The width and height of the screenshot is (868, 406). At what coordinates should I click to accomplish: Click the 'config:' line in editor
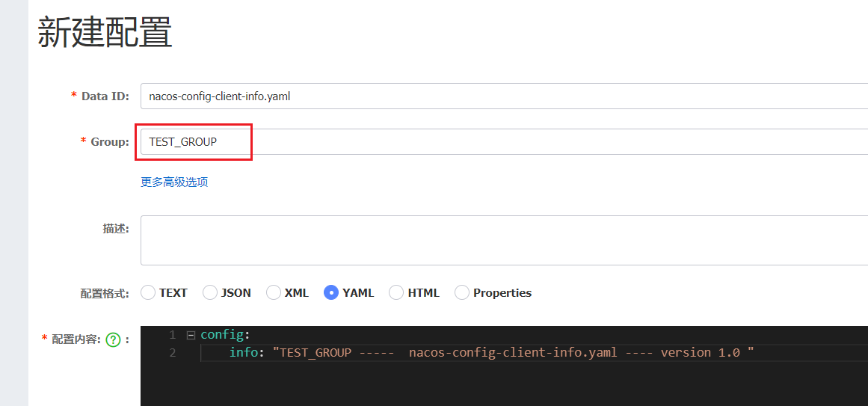(x=225, y=334)
